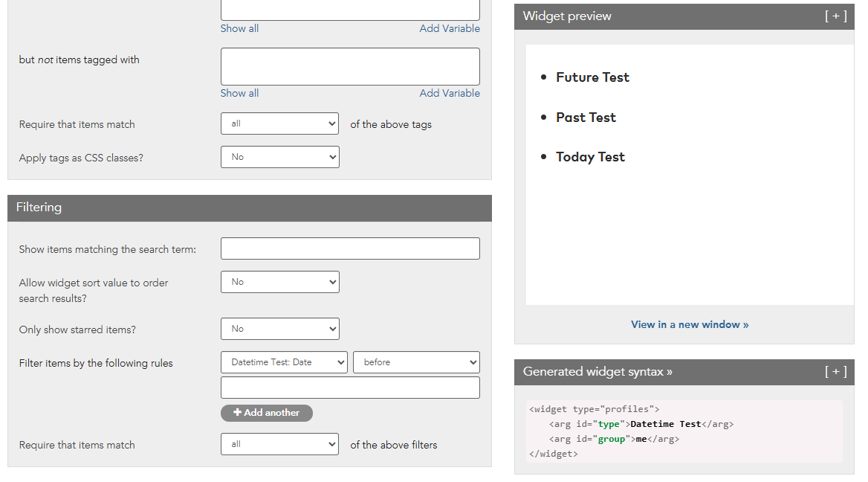
Task: Select the Datetime Test: Date filter dropdown
Action: coord(284,362)
